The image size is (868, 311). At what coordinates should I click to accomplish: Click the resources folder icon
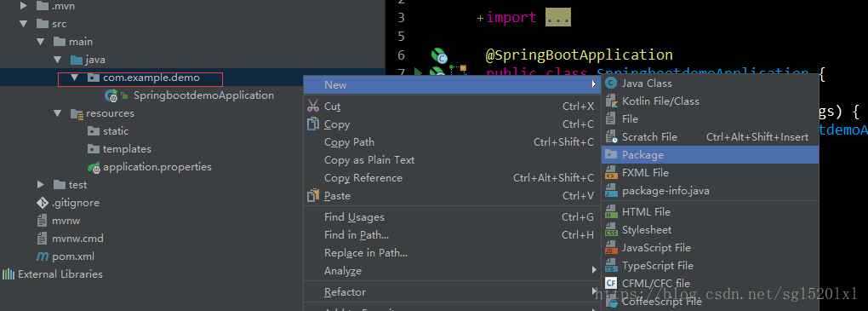(x=77, y=113)
